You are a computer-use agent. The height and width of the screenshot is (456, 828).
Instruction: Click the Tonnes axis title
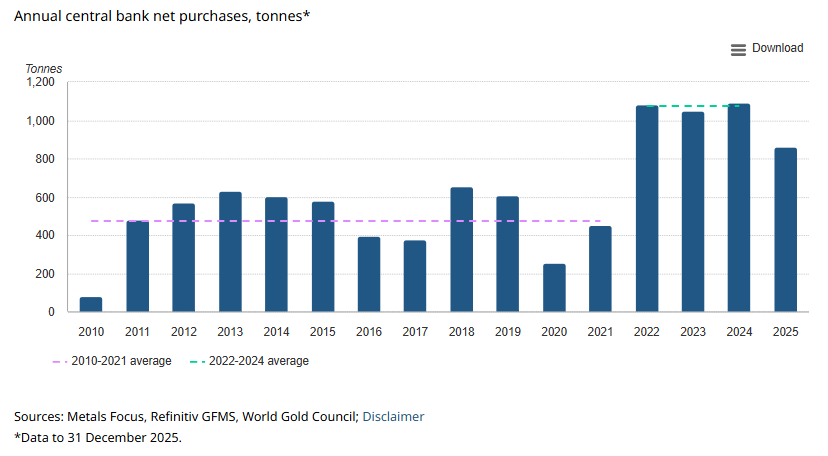pyautogui.click(x=44, y=69)
